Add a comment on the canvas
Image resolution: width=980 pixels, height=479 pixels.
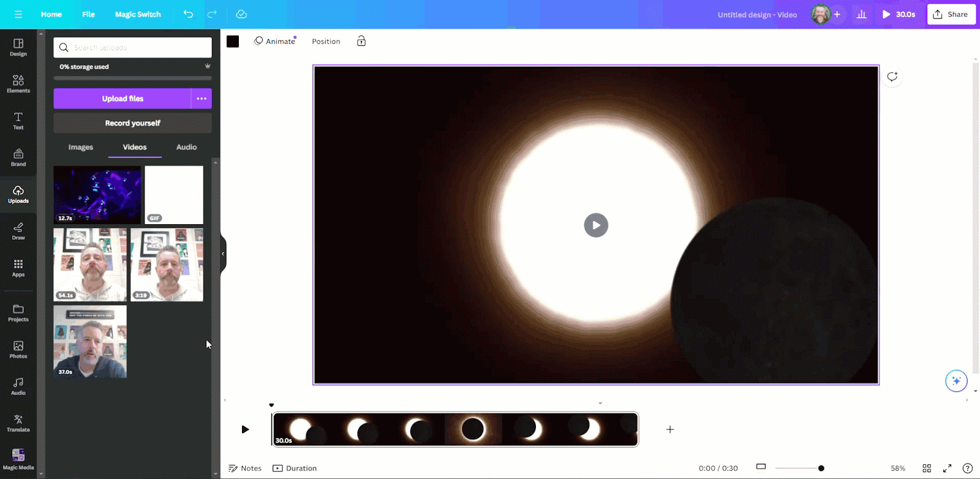click(x=892, y=77)
